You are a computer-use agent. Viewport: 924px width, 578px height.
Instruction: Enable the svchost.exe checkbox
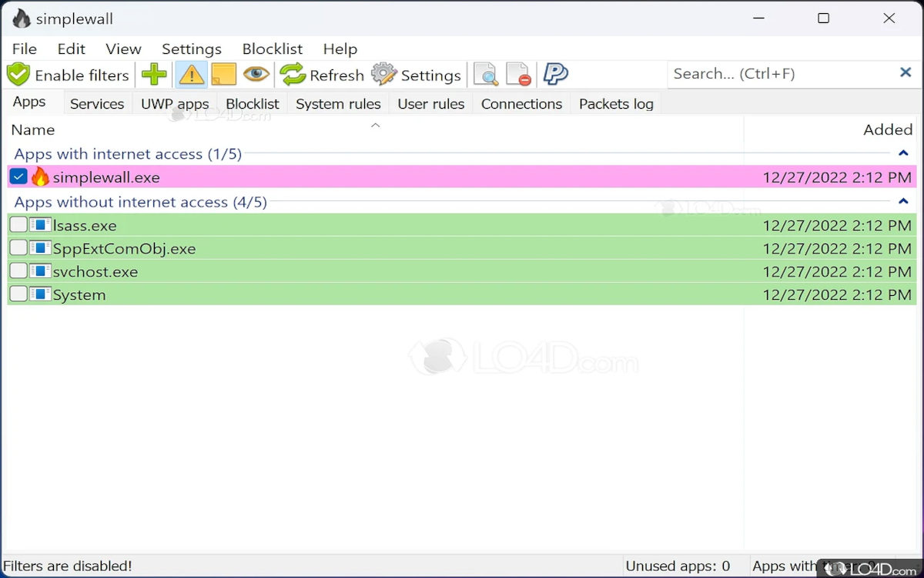(18, 271)
